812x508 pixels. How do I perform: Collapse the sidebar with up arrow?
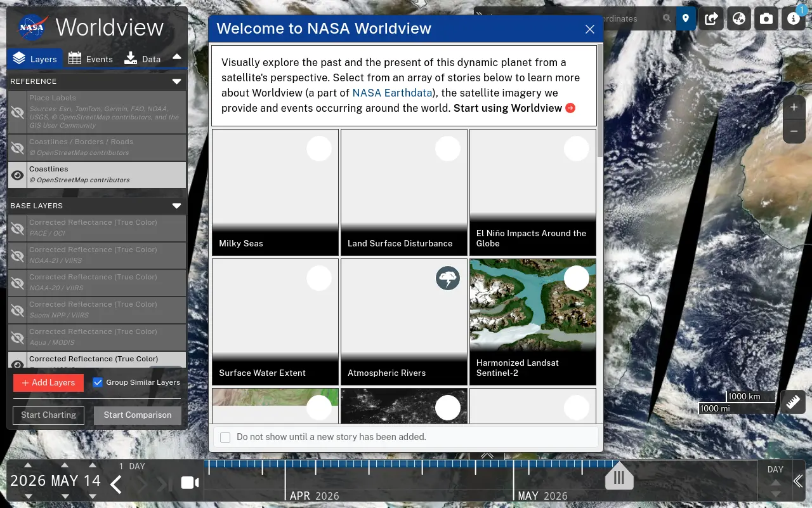(x=177, y=57)
